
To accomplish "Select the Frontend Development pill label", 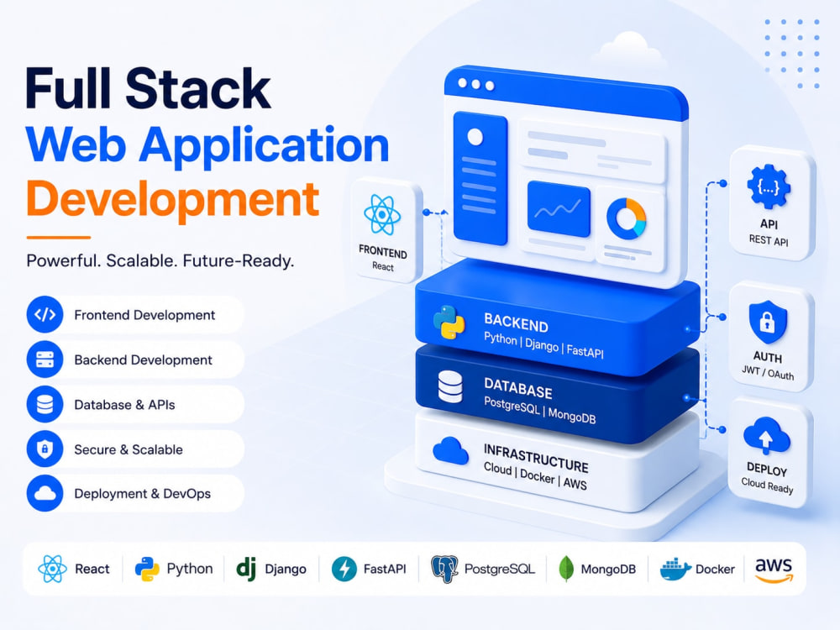I will point(144,315).
